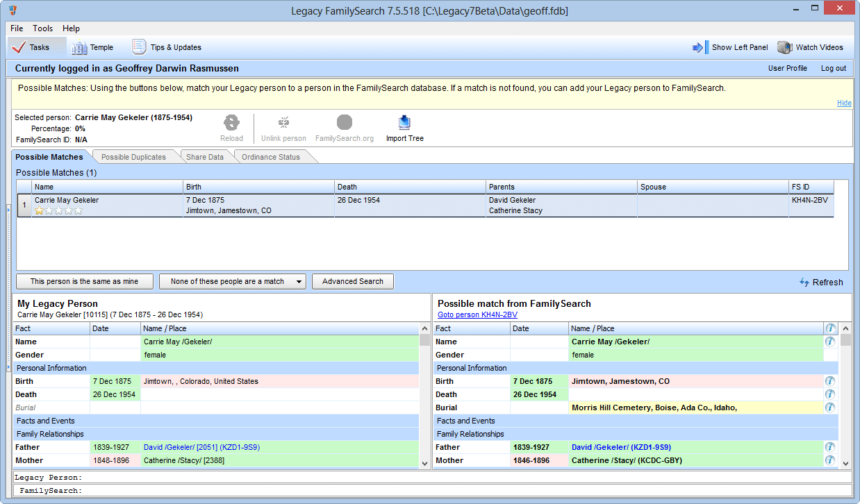
Task: Click 'Morris Hill Cemetery, Boise' burial place
Action: (x=654, y=408)
